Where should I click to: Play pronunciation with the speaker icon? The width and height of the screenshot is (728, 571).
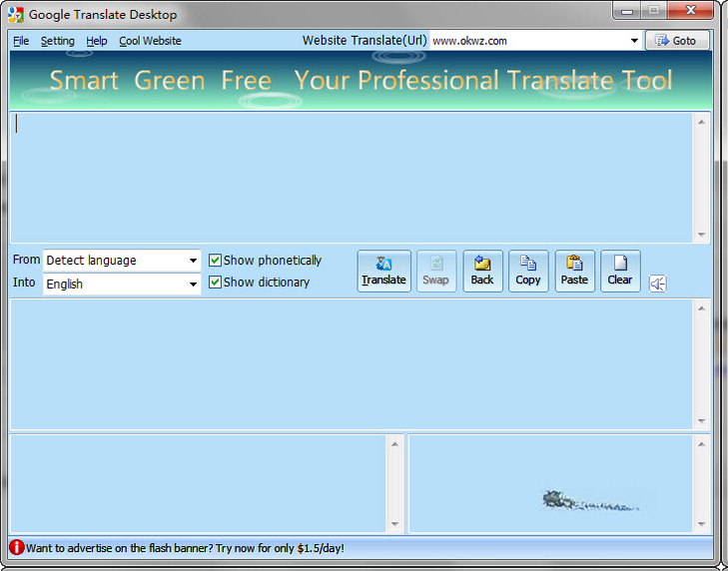tap(657, 284)
